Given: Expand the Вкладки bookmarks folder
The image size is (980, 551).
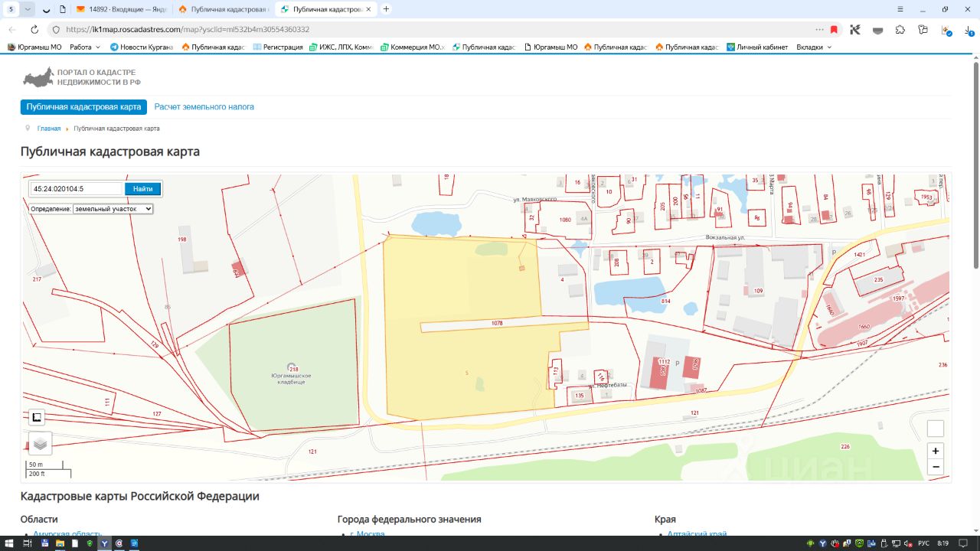Looking at the screenshot, I should click(x=814, y=47).
